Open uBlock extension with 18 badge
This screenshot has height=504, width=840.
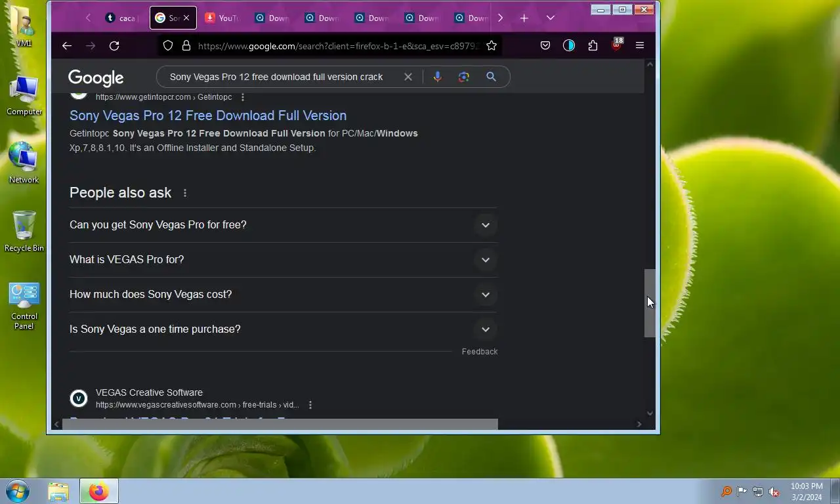[x=616, y=45]
